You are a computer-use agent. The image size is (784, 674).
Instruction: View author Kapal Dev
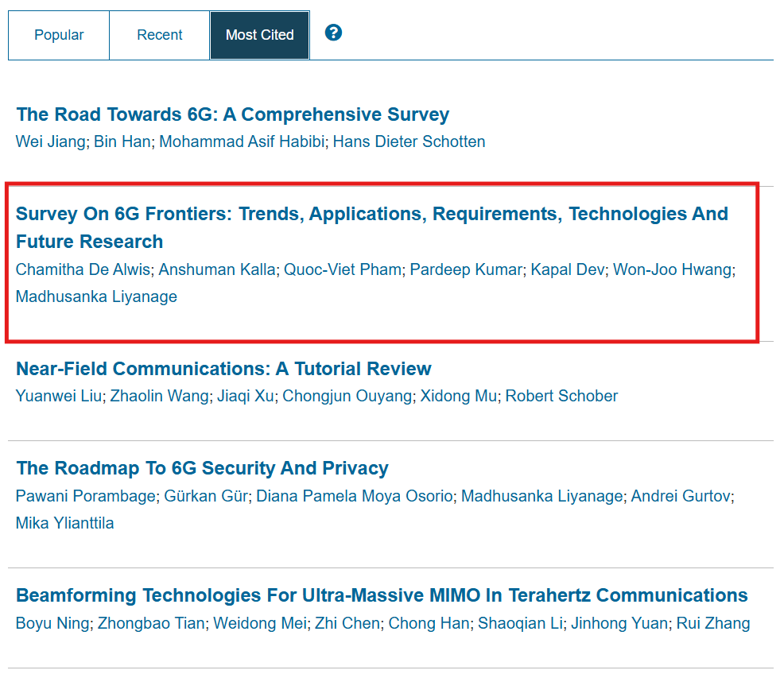(568, 269)
